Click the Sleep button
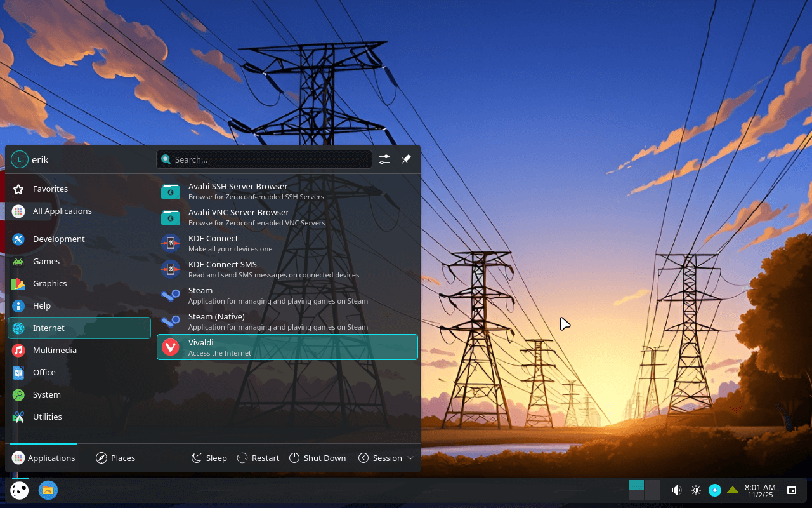The image size is (812, 508). coord(209,457)
